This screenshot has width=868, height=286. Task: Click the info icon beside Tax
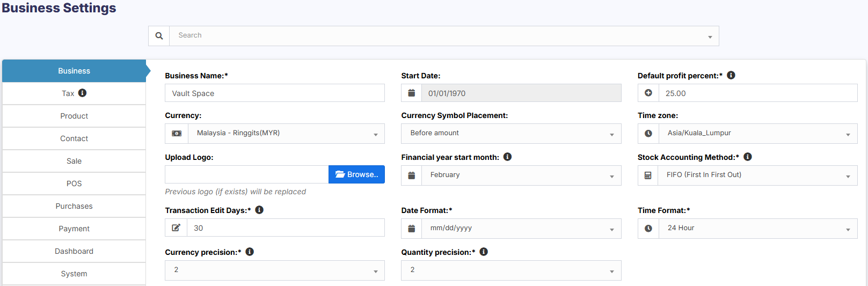(82, 93)
